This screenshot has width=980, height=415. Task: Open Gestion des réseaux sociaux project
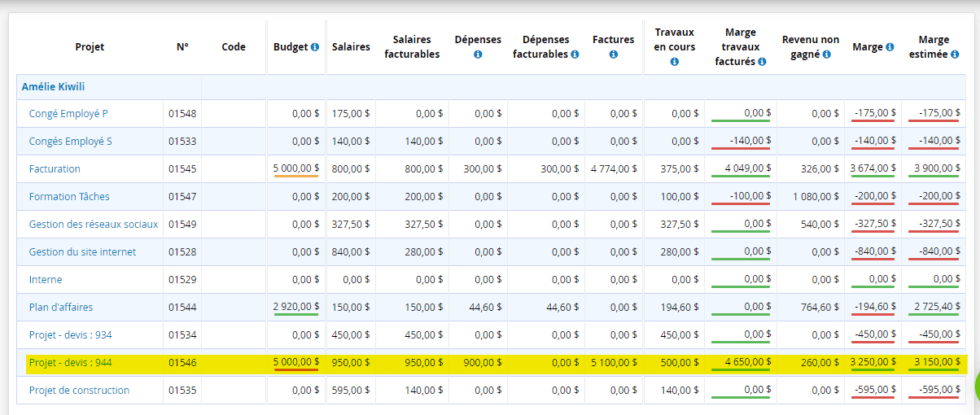point(93,224)
